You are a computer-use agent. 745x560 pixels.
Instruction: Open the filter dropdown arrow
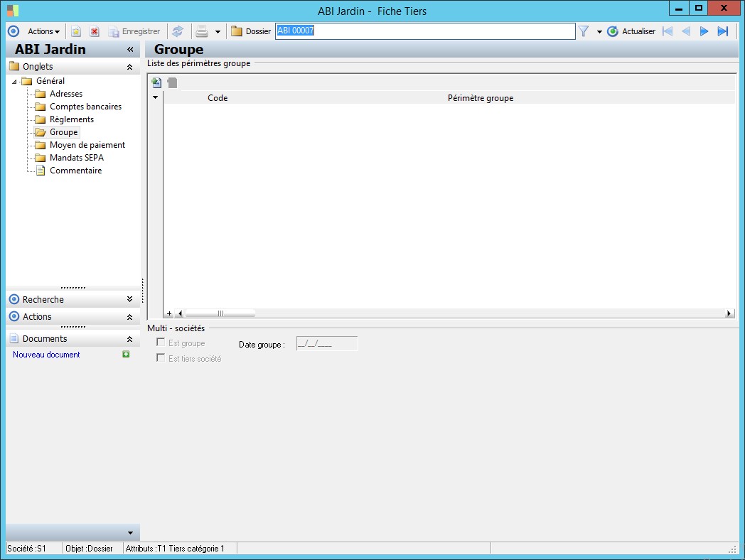click(599, 32)
